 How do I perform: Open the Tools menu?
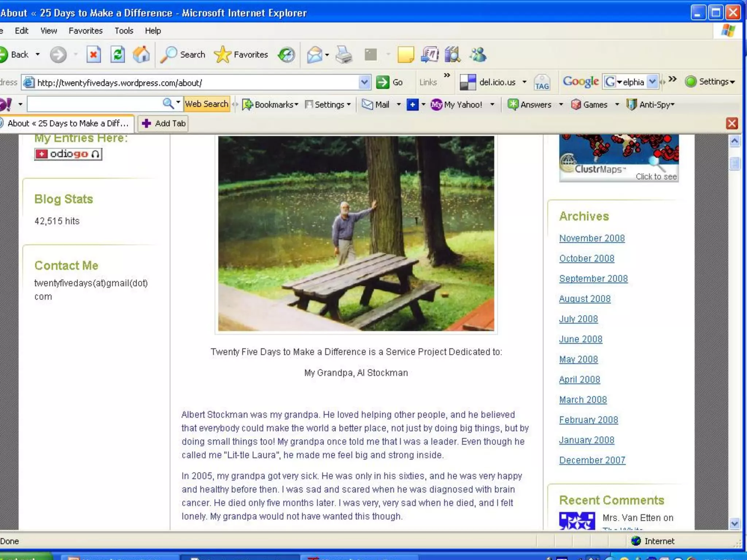(124, 31)
